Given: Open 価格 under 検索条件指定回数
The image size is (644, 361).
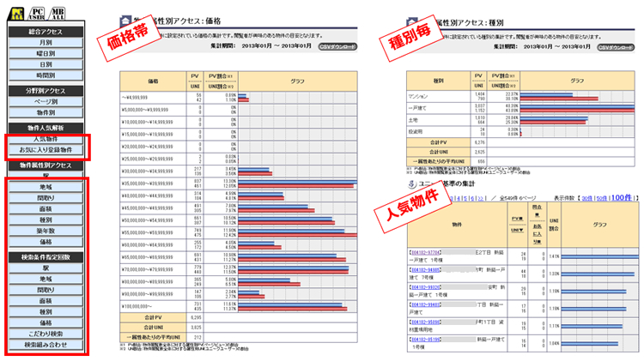Looking at the screenshot, I should point(46,323).
